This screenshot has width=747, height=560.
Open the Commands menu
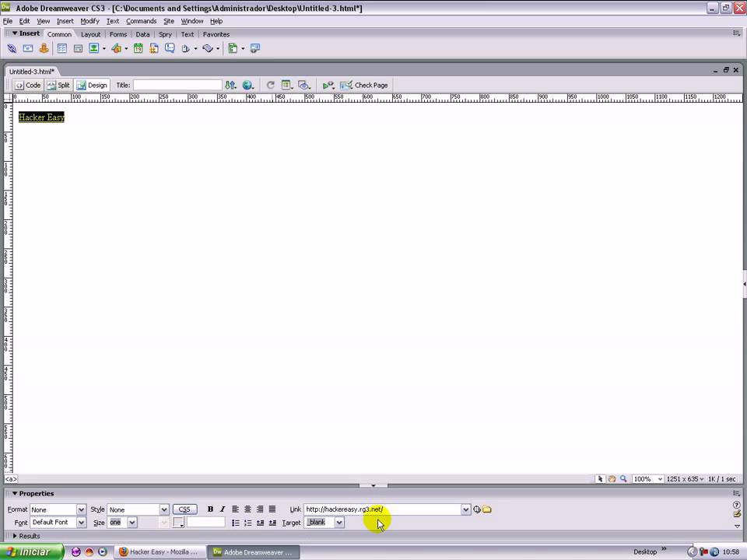[x=141, y=21]
